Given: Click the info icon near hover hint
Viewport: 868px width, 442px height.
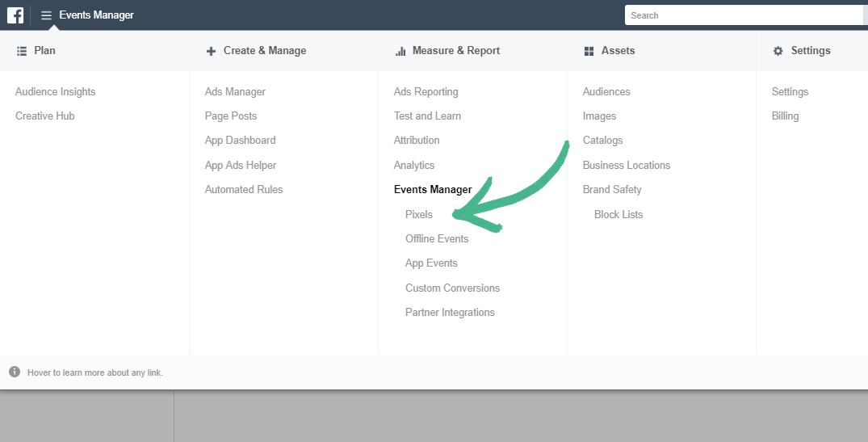Looking at the screenshot, I should (x=15, y=372).
